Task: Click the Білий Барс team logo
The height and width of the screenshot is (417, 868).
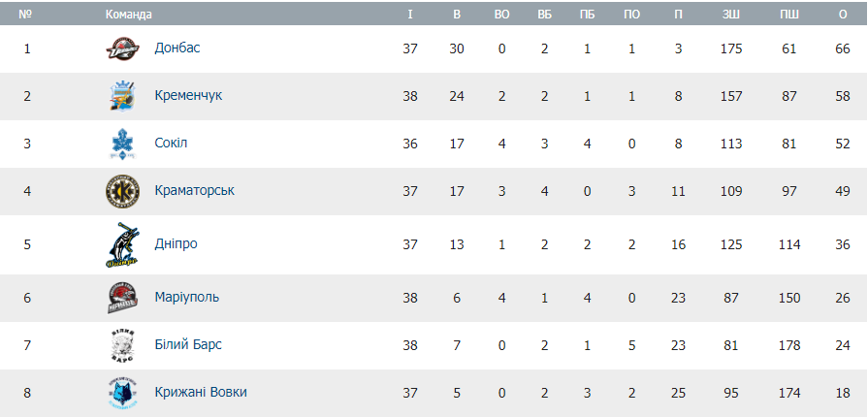Action: (x=123, y=345)
